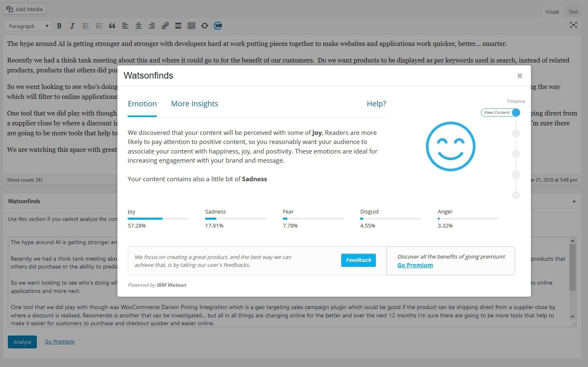
Task: Click the text area scrollbar down arrow
Action: tap(572, 317)
